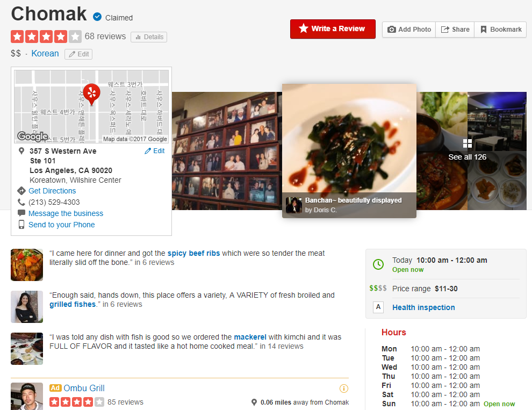Open the Korean category link

click(45, 54)
